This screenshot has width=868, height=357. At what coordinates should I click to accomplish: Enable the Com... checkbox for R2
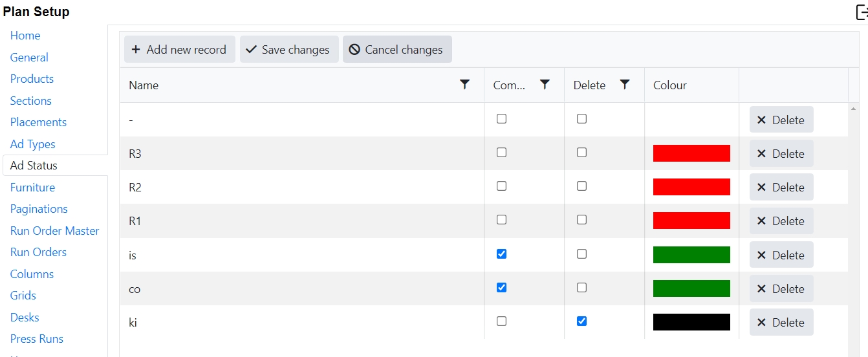point(501,186)
